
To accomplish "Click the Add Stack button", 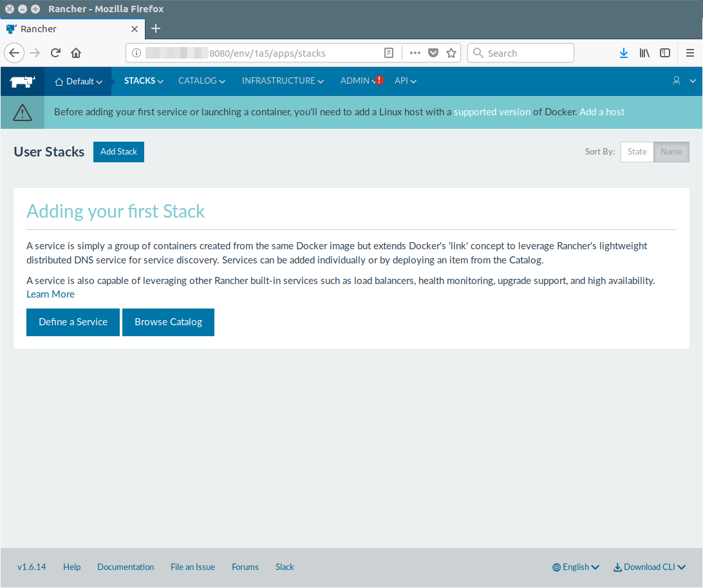I will 118,152.
